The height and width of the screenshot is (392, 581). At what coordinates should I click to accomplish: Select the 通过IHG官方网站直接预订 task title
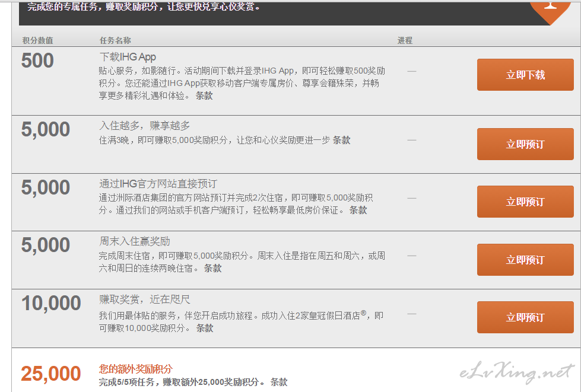click(x=158, y=184)
